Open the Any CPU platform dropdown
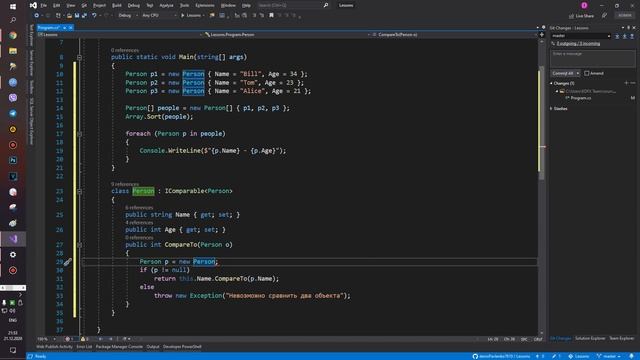Screen dimensions: 640x360 coord(159,16)
